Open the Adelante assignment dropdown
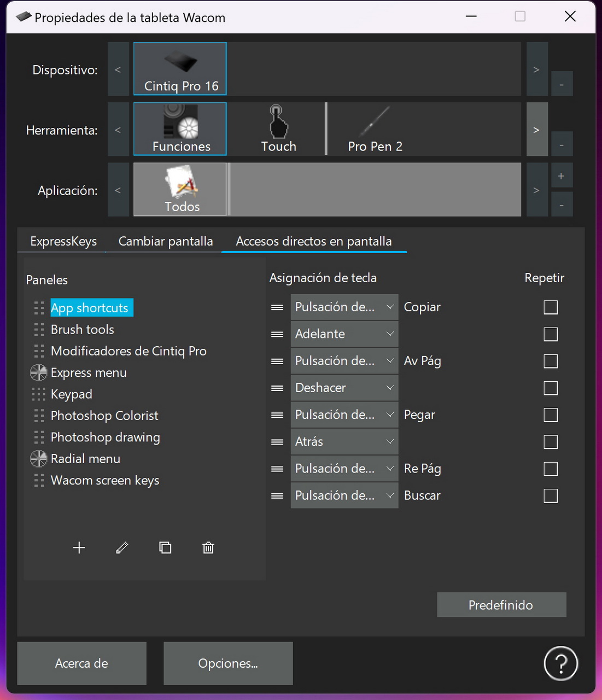This screenshot has width=602, height=700. coord(344,334)
